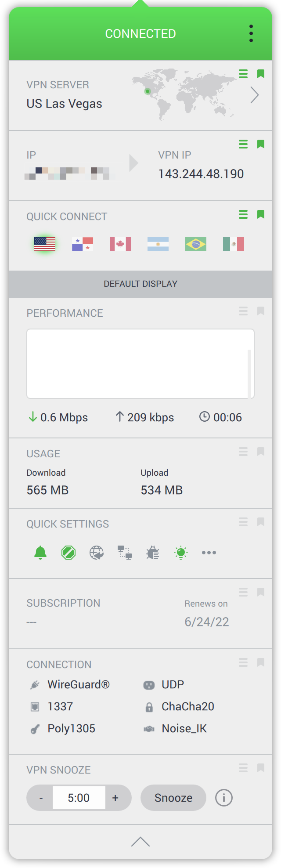Collapse the expanded panel with bottom chevron
This screenshot has width=281, height=868.
[x=140, y=842]
